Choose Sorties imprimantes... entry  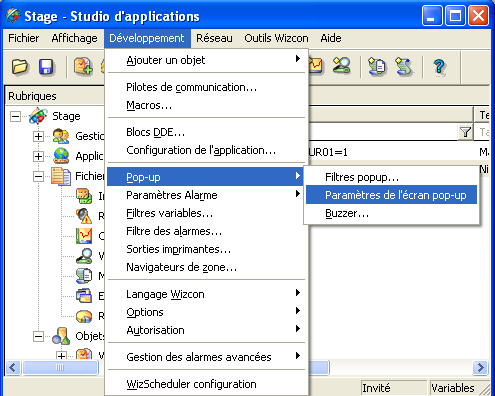pos(207,249)
